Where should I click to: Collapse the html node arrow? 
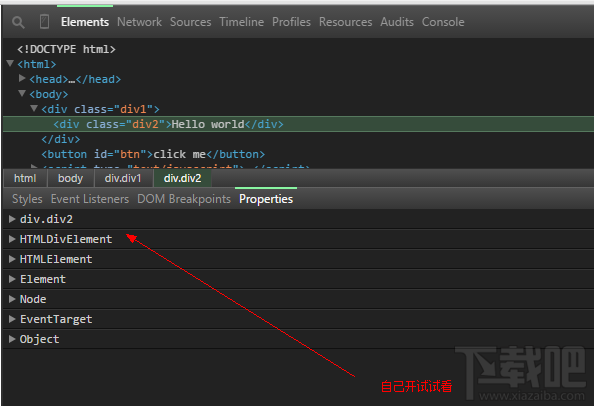point(10,63)
